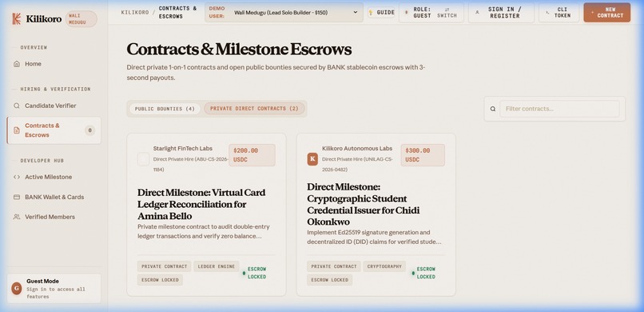Open the Demo User dropdown
This screenshot has width=644, height=312.
[x=284, y=12]
